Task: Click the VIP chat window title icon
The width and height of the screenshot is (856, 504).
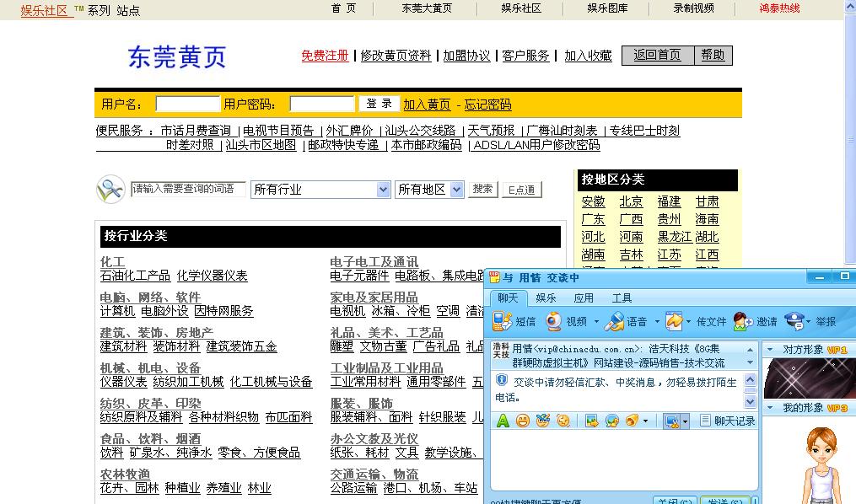Action: (494, 276)
